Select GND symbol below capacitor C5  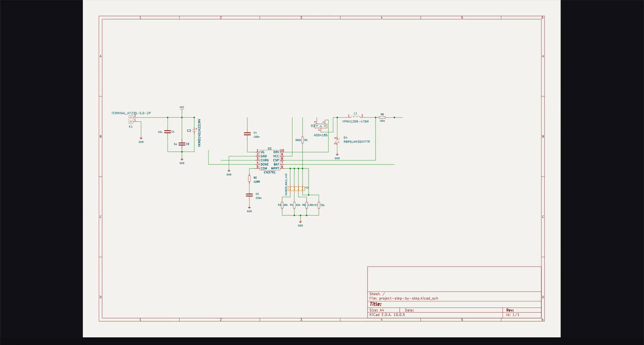(x=249, y=209)
